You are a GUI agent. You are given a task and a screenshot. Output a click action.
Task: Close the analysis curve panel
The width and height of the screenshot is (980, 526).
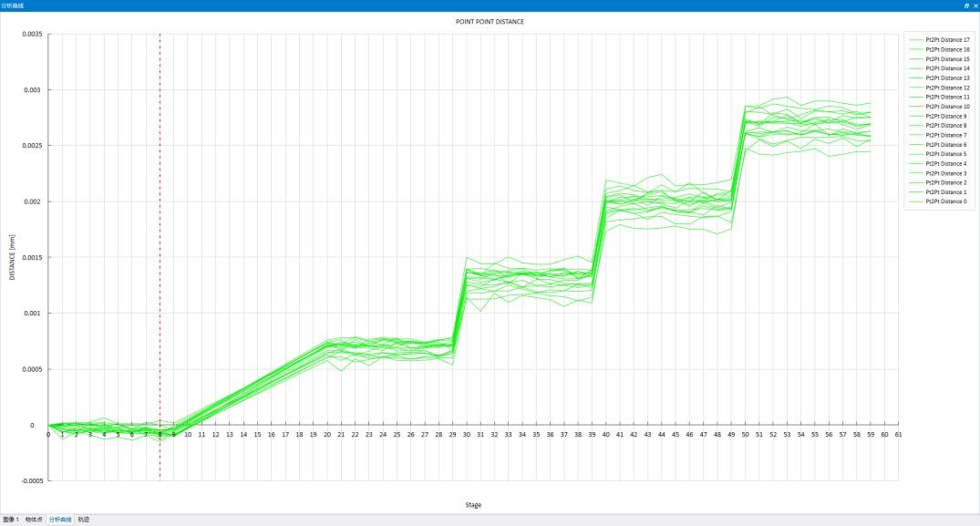point(974,5)
